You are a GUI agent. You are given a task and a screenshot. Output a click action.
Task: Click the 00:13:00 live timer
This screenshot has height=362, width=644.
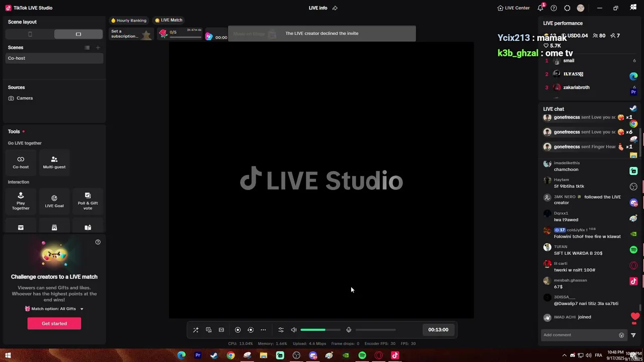[x=438, y=330]
